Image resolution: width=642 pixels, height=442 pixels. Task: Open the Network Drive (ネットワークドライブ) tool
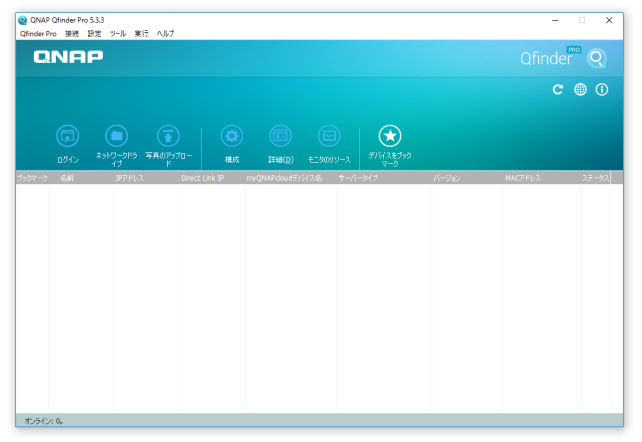[x=117, y=136]
